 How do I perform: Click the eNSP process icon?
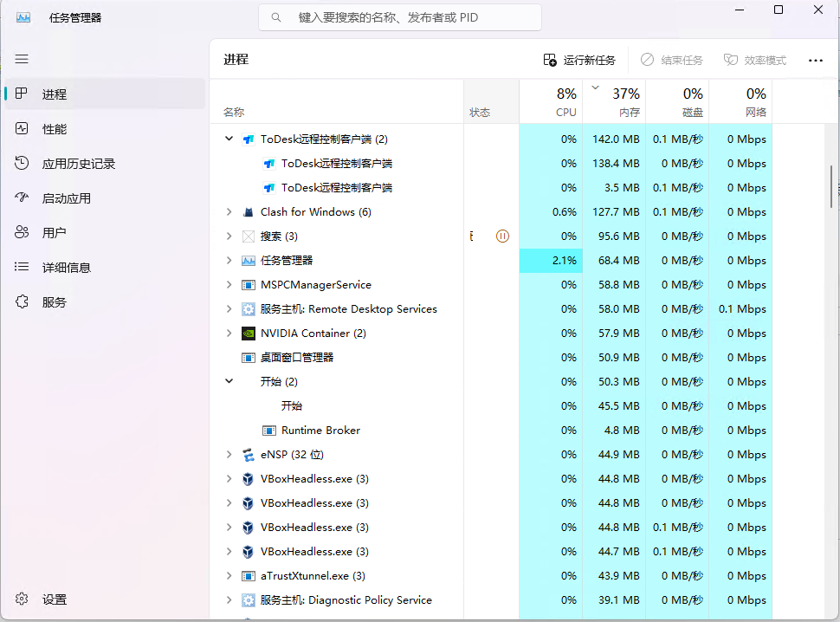(x=249, y=455)
